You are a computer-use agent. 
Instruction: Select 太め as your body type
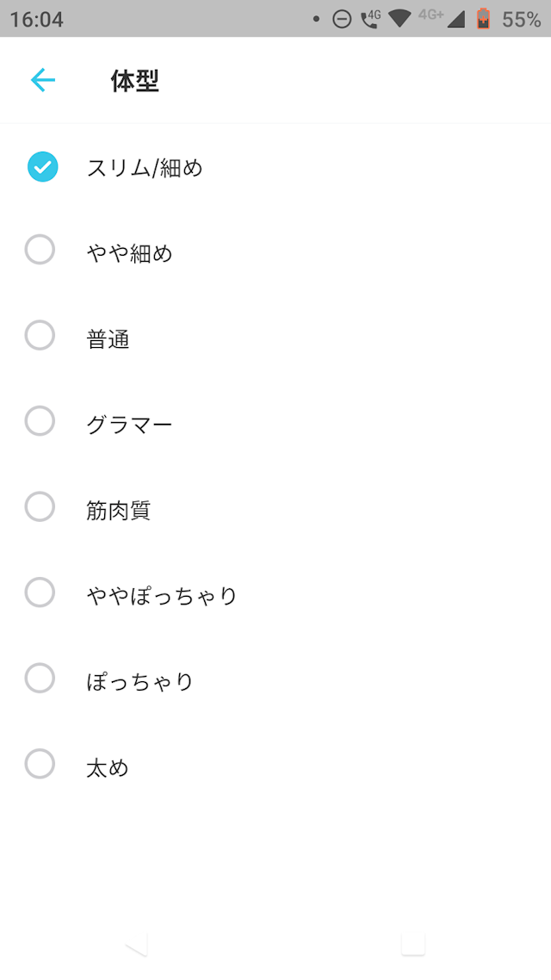(x=40, y=765)
